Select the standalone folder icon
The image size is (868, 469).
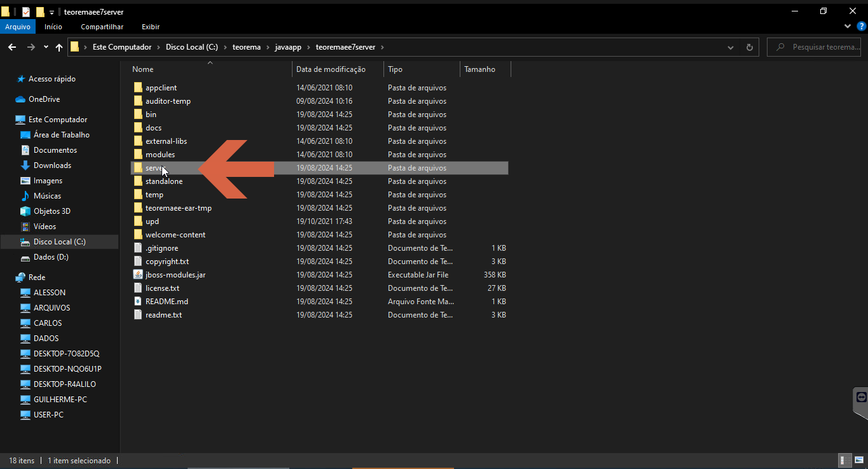click(138, 181)
